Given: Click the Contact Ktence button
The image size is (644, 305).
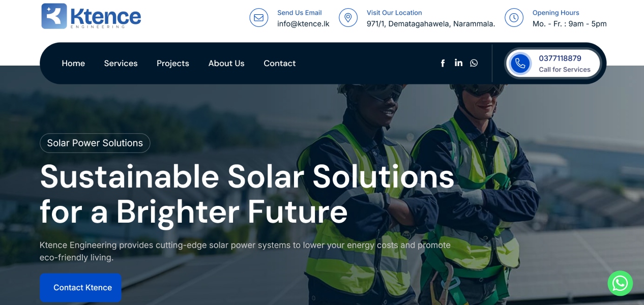Looking at the screenshot, I should pos(80,288).
